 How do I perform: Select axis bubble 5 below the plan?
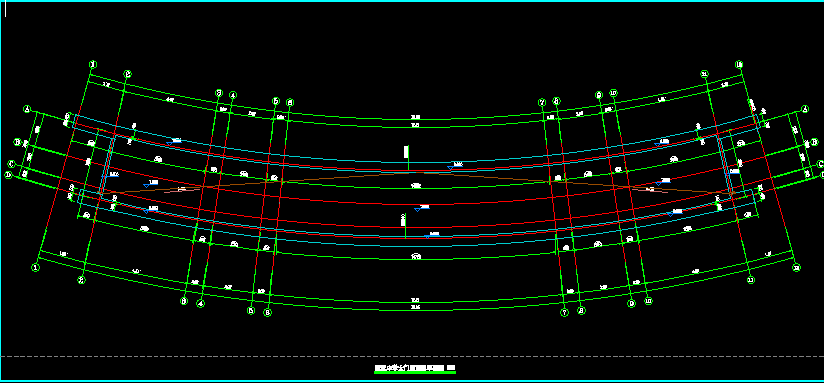251,310
